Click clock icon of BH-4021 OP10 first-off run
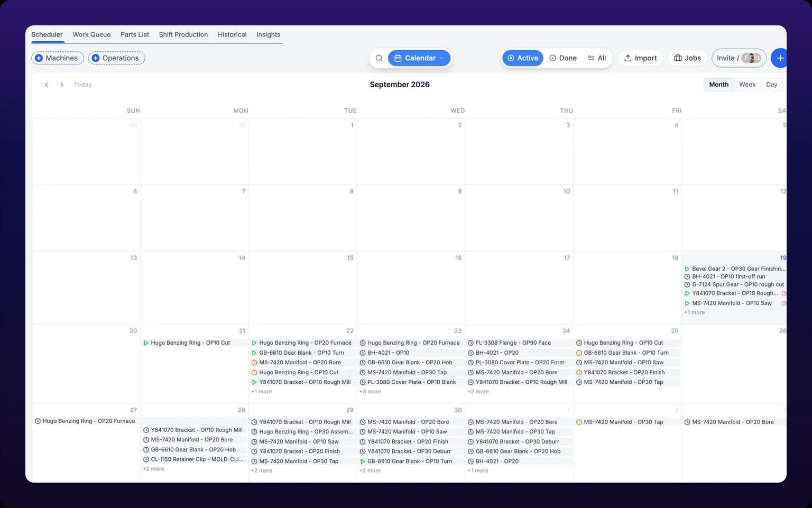The image size is (812, 508). pos(687,276)
